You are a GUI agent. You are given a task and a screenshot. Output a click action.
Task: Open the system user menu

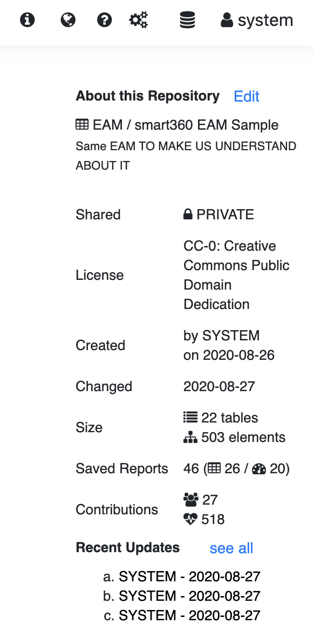(257, 20)
